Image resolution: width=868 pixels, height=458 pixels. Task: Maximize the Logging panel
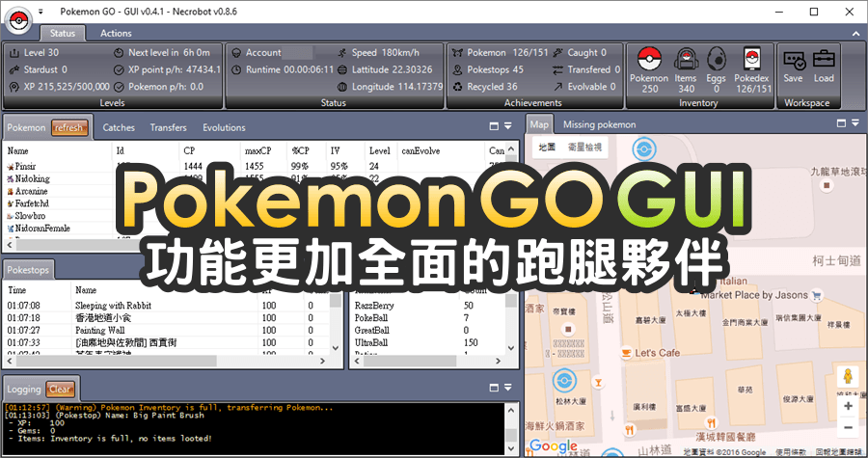(x=494, y=388)
